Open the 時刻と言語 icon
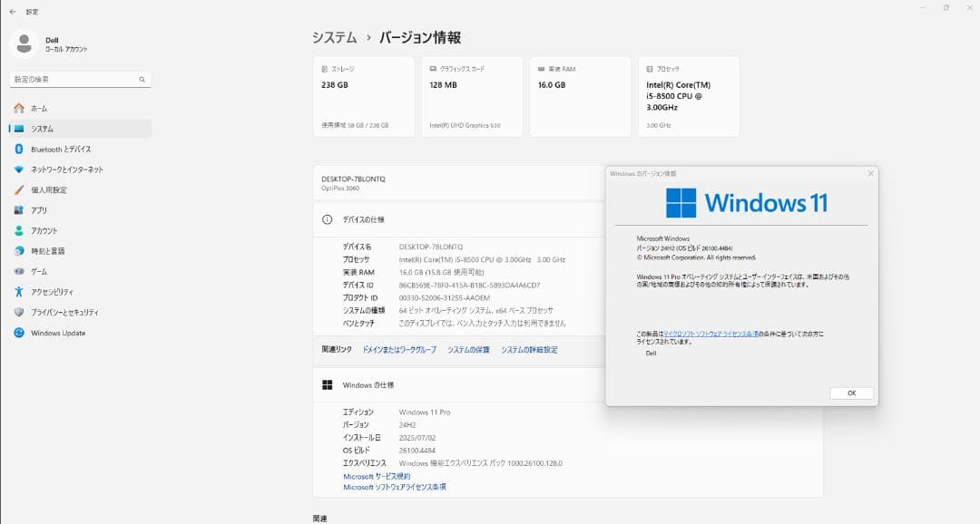 click(19, 251)
